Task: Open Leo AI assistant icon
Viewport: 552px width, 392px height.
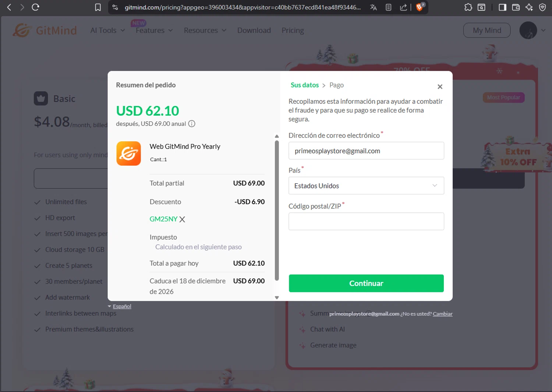Action: [529, 7]
